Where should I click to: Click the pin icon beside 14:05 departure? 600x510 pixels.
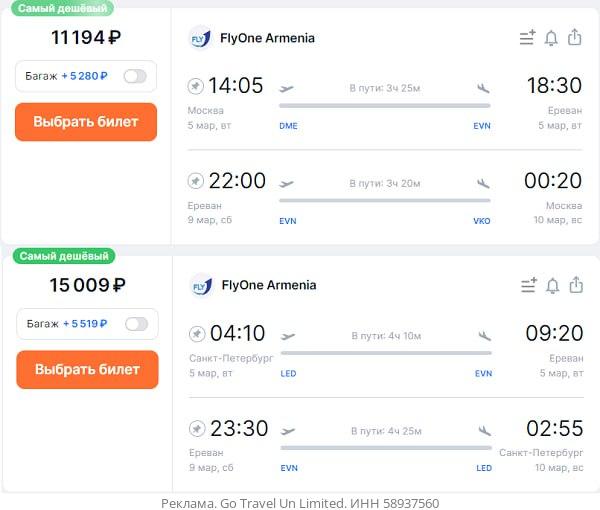[196, 86]
